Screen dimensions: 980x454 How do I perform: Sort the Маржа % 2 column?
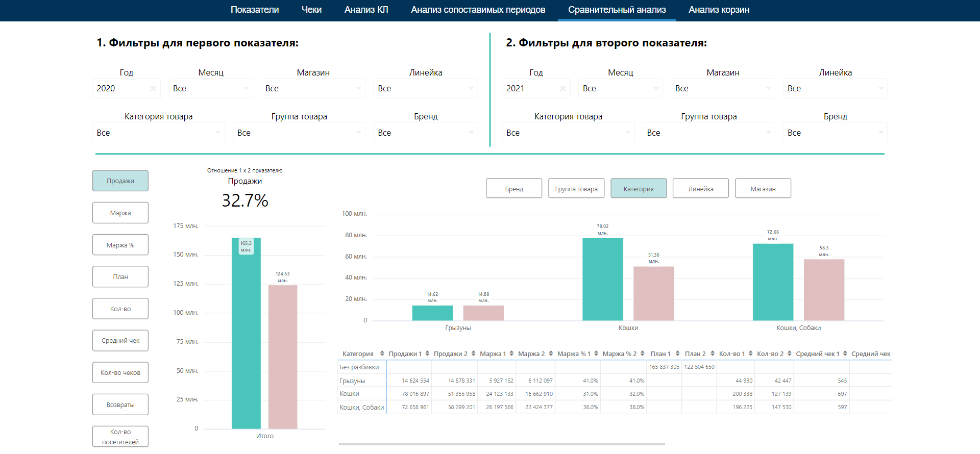tap(643, 354)
